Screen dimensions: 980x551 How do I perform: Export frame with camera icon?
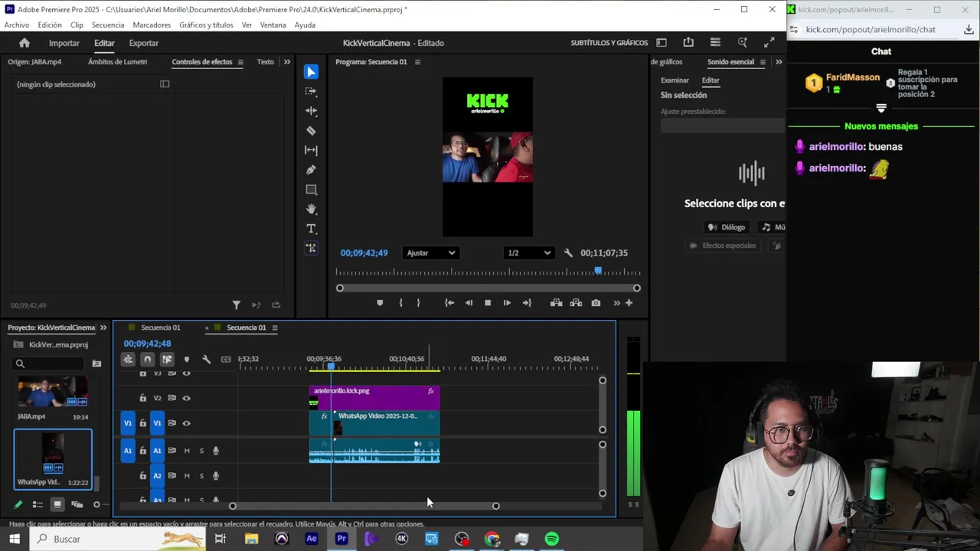tap(596, 303)
